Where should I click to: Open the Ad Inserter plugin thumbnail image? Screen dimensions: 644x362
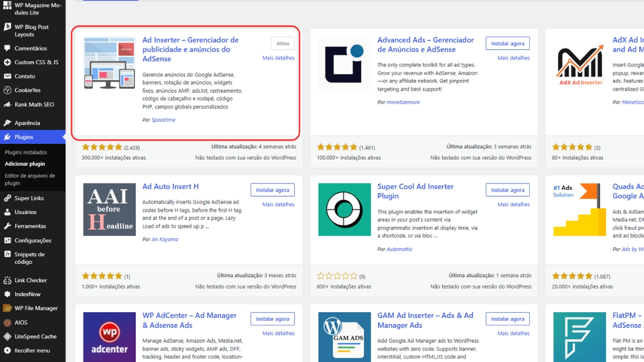click(109, 63)
